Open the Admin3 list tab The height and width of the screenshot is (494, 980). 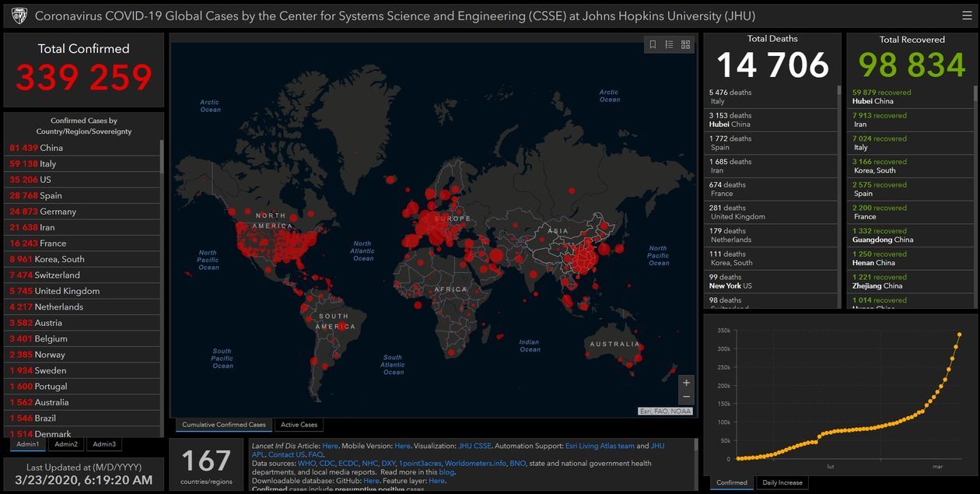[x=103, y=444]
